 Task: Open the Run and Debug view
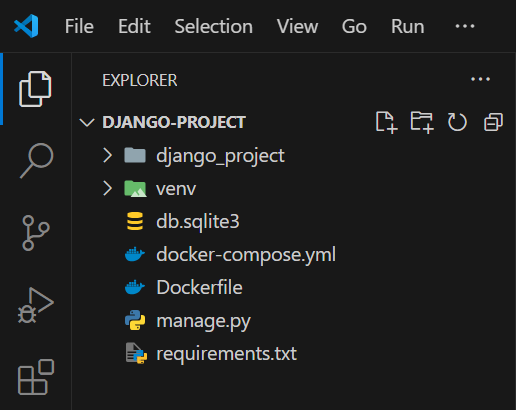pyautogui.click(x=35, y=305)
